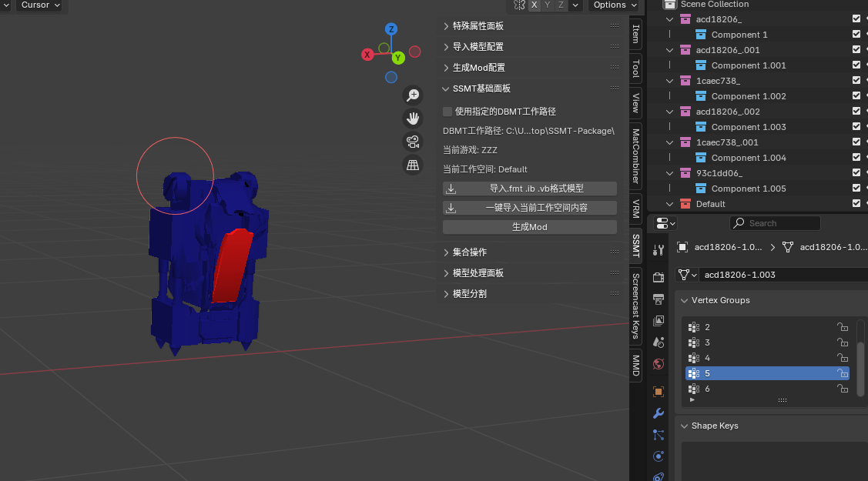Switch to the Item sidebar tab
The width and height of the screenshot is (868, 481).
pos(636,34)
